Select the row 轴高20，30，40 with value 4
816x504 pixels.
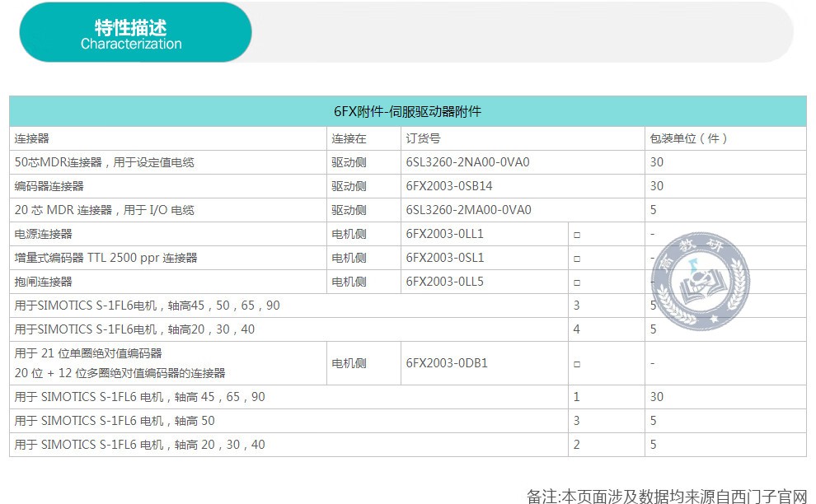407,329
